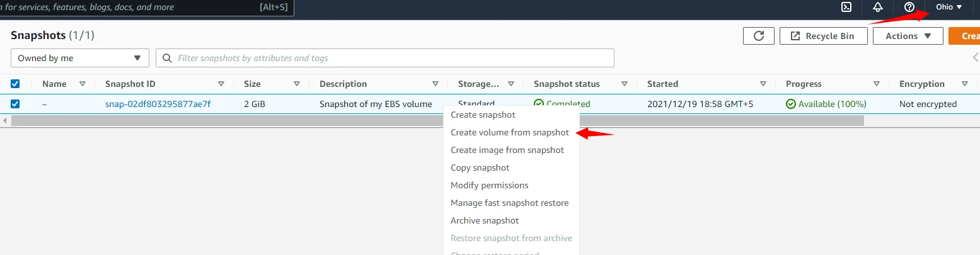Toggle the select-all snapshots checkbox
This screenshot has height=255, width=980.
(x=16, y=84)
